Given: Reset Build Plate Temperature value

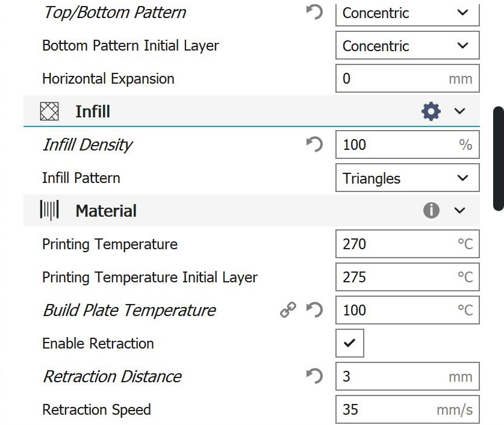Looking at the screenshot, I should 314,310.
